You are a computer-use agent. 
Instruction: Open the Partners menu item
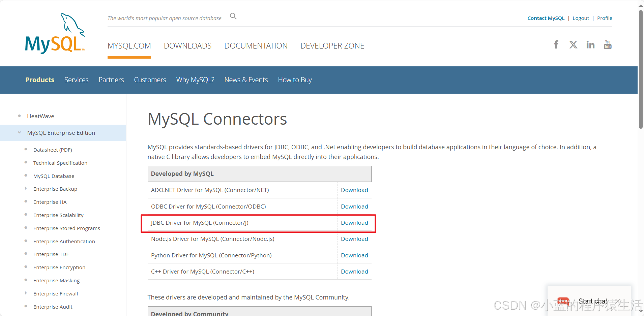coord(111,80)
